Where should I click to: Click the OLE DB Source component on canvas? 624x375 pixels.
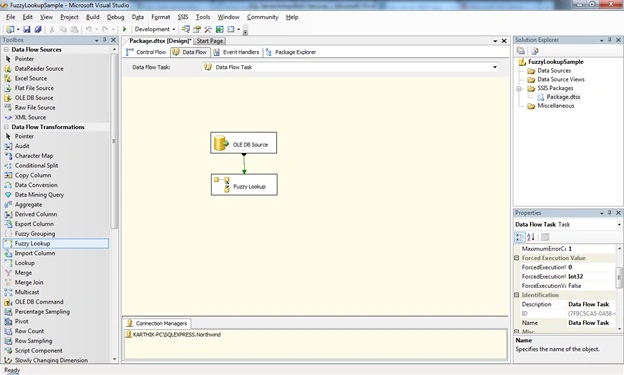pos(244,143)
